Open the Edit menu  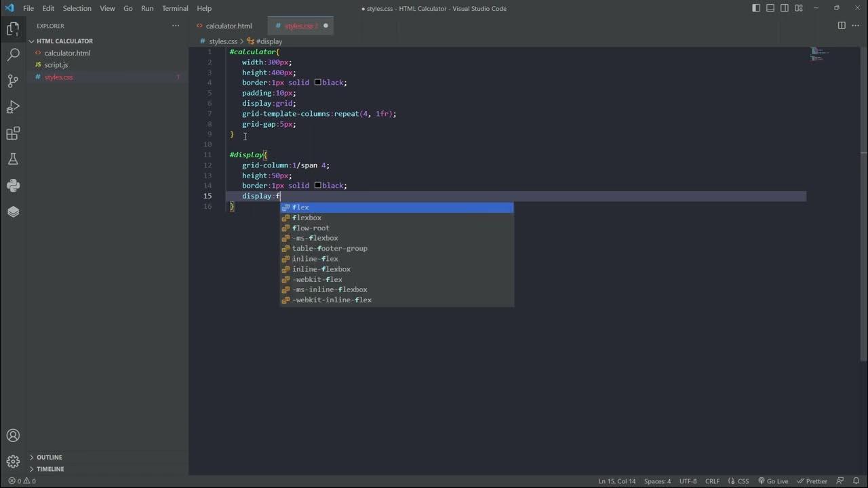tap(48, 8)
